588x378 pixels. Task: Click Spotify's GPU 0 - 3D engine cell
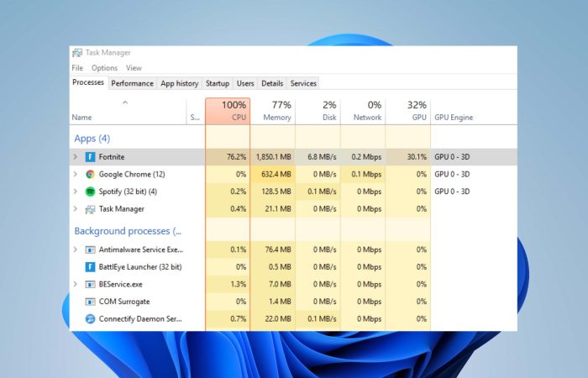452,192
